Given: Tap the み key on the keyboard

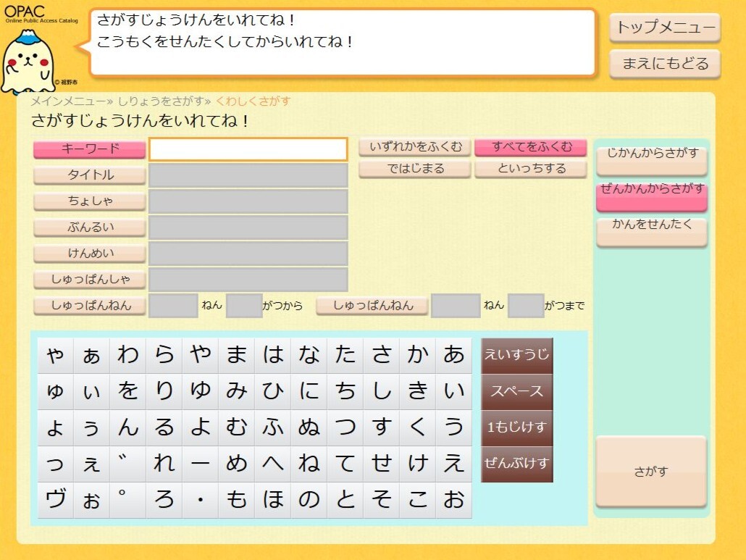Looking at the screenshot, I should [237, 392].
